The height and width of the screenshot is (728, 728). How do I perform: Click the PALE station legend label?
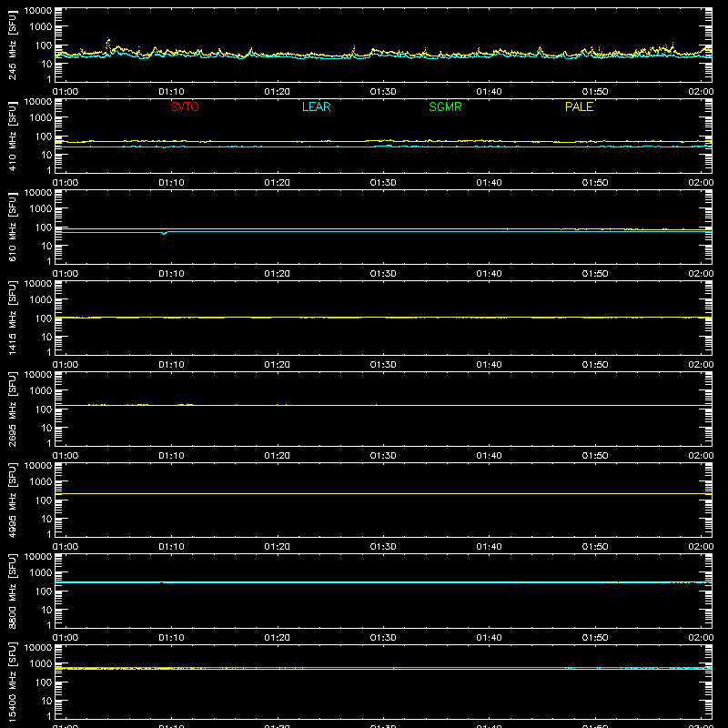(579, 106)
